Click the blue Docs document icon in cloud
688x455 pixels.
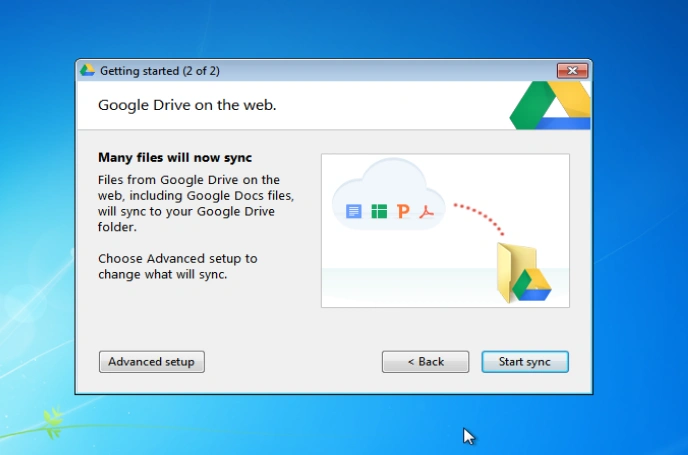[x=354, y=211]
